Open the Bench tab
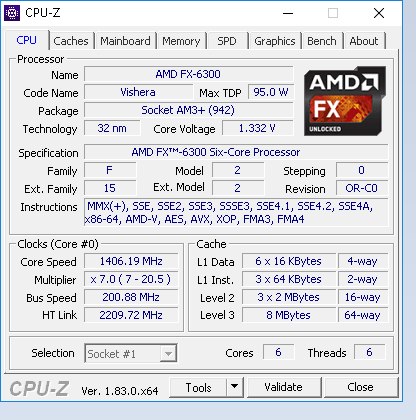 (322, 41)
